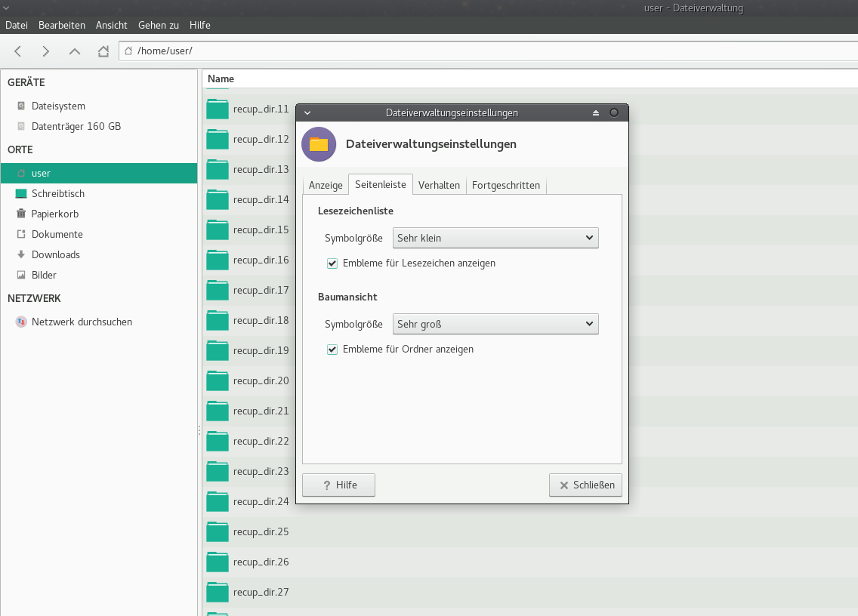Expand Baumansicht Symbolgröße dropdown (Sehr groß)
858x616 pixels.
coord(495,324)
